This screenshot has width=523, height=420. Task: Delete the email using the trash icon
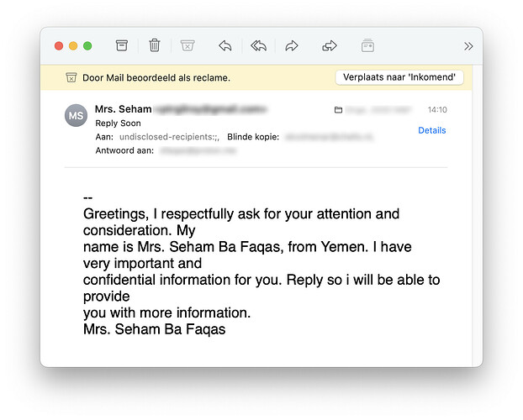[x=155, y=45]
